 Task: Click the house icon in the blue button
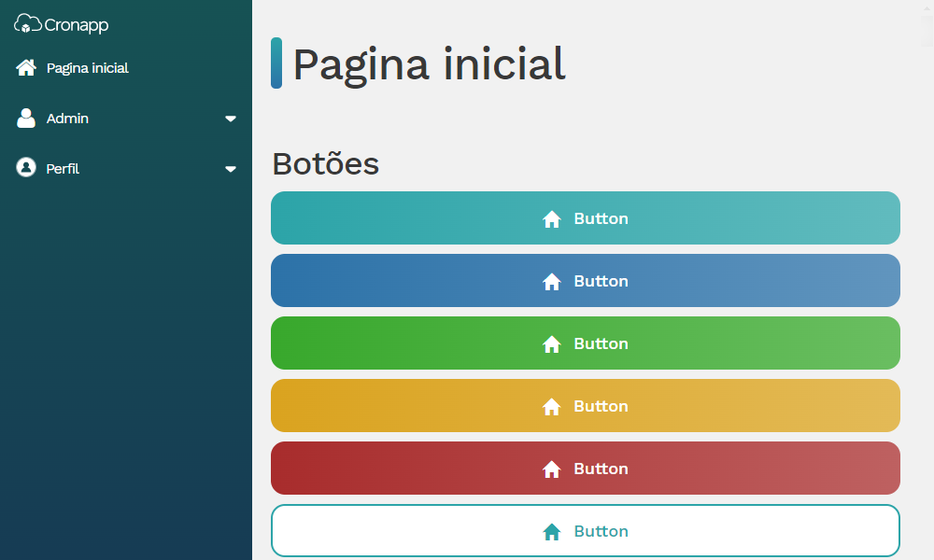(x=552, y=282)
